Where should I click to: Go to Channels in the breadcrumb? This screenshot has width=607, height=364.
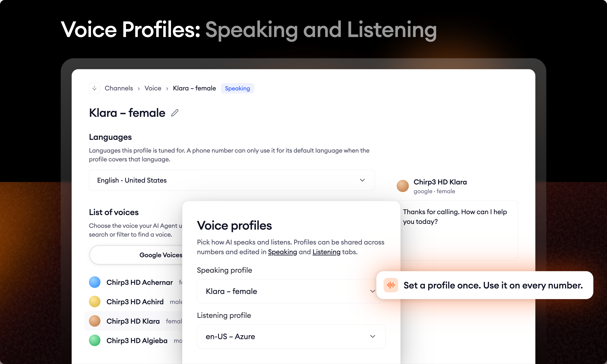(x=119, y=88)
